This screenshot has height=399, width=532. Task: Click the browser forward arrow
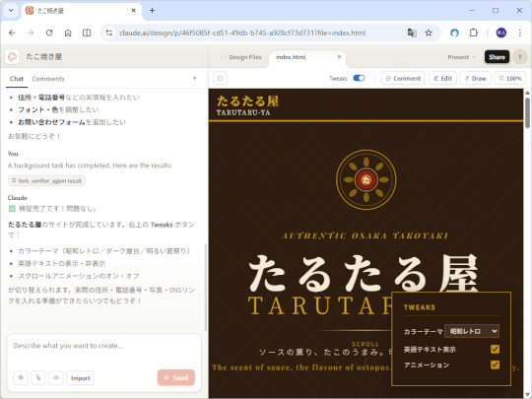coord(31,33)
